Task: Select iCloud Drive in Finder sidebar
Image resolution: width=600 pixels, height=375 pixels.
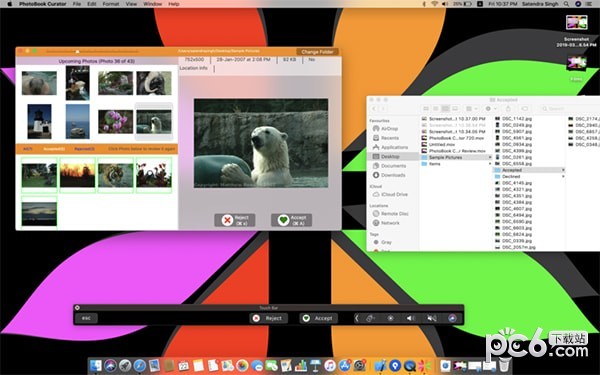Action: (394, 194)
